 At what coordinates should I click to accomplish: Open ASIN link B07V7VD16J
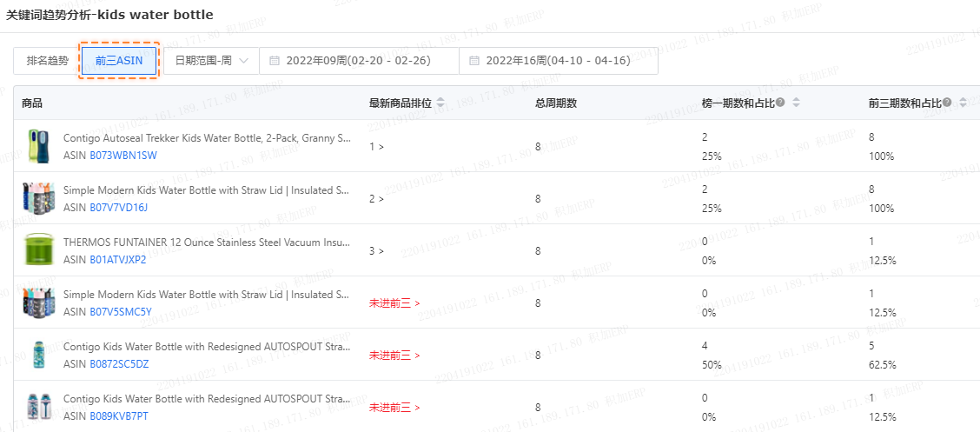pyautogui.click(x=119, y=208)
